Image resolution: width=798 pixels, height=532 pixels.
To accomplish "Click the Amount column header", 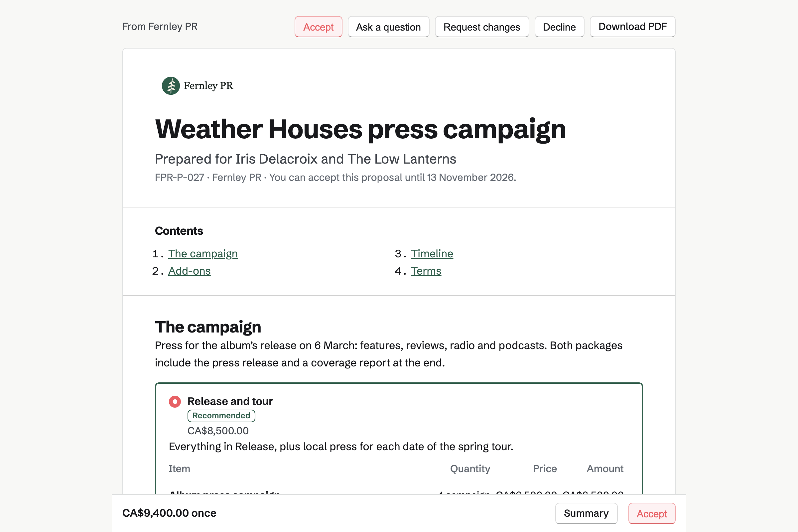I will [x=605, y=468].
